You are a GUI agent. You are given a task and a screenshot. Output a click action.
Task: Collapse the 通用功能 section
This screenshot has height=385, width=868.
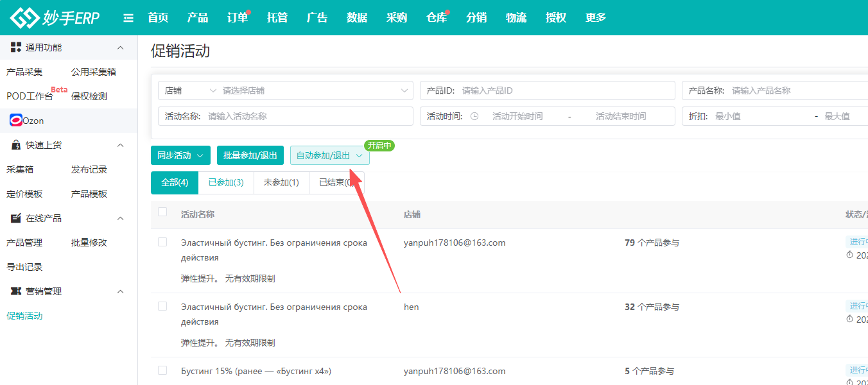click(x=120, y=47)
